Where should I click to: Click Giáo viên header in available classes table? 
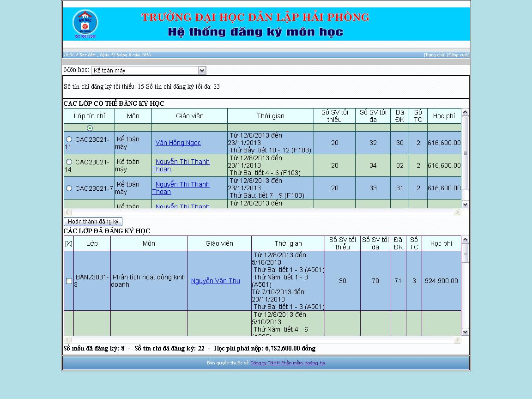[190, 116]
